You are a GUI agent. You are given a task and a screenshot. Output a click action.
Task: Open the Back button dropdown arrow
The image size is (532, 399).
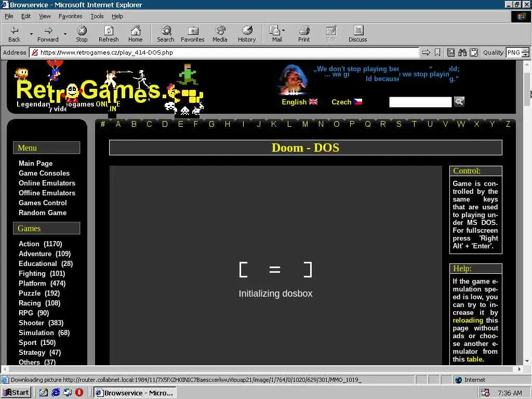[31, 34]
